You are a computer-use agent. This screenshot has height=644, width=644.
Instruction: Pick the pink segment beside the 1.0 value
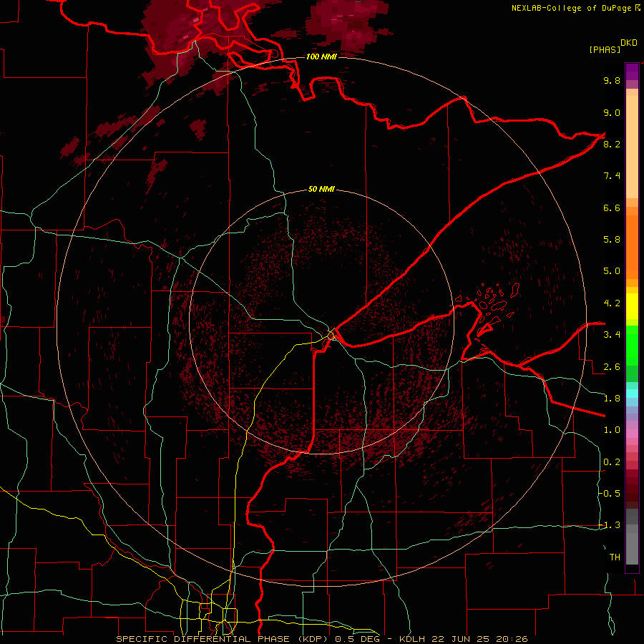point(632,434)
